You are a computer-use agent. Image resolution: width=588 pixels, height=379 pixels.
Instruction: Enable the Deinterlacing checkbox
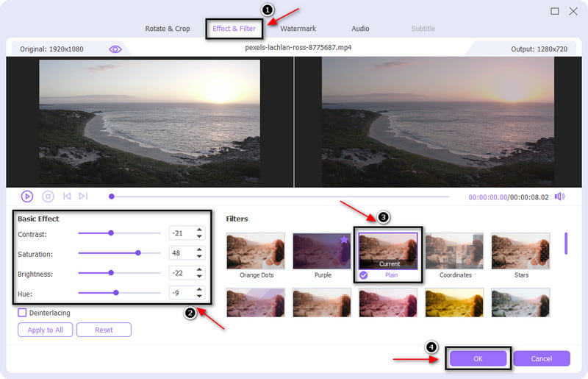22,313
